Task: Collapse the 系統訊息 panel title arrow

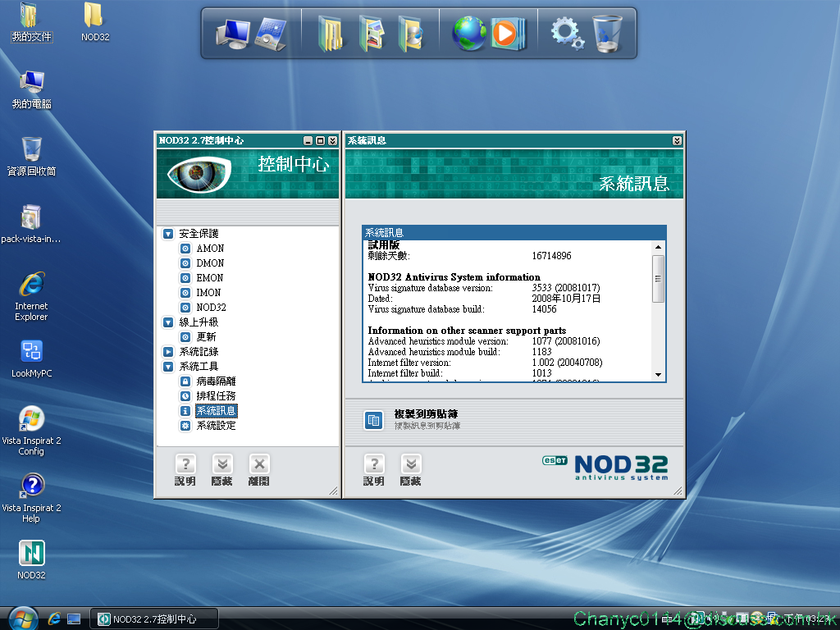Action: (677, 140)
